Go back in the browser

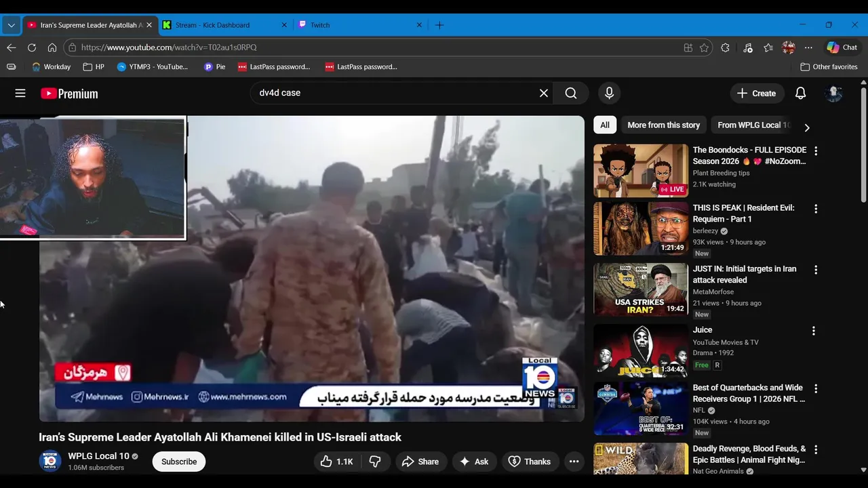pos(11,47)
